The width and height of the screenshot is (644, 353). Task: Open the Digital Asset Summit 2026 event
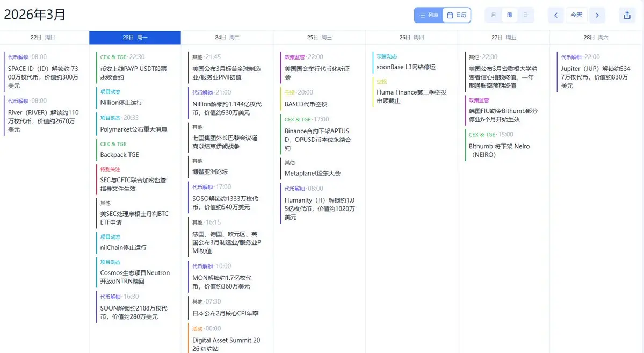tap(229, 338)
